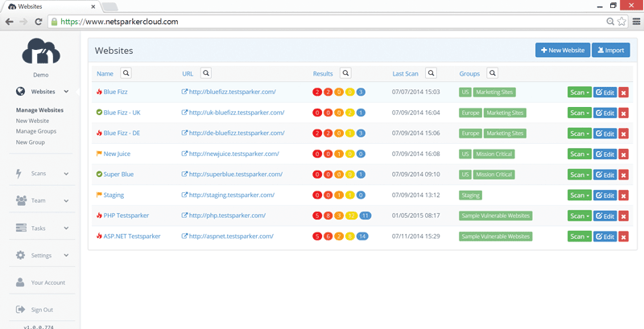
Task: Click the red critical count badge for PHP Testsparker
Action: [317, 216]
